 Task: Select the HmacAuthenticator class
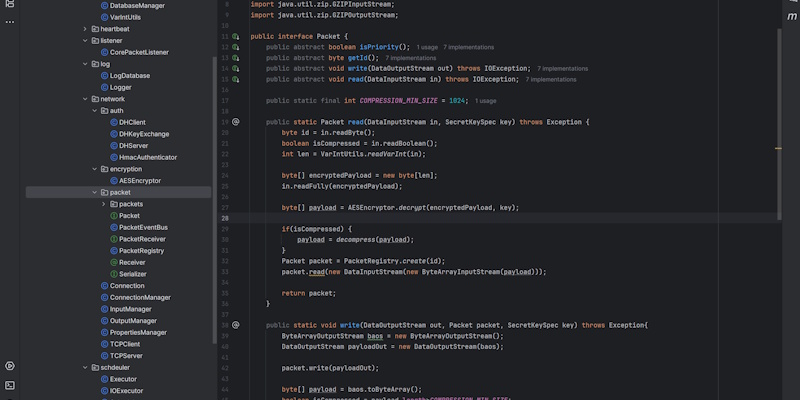click(148, 158)
